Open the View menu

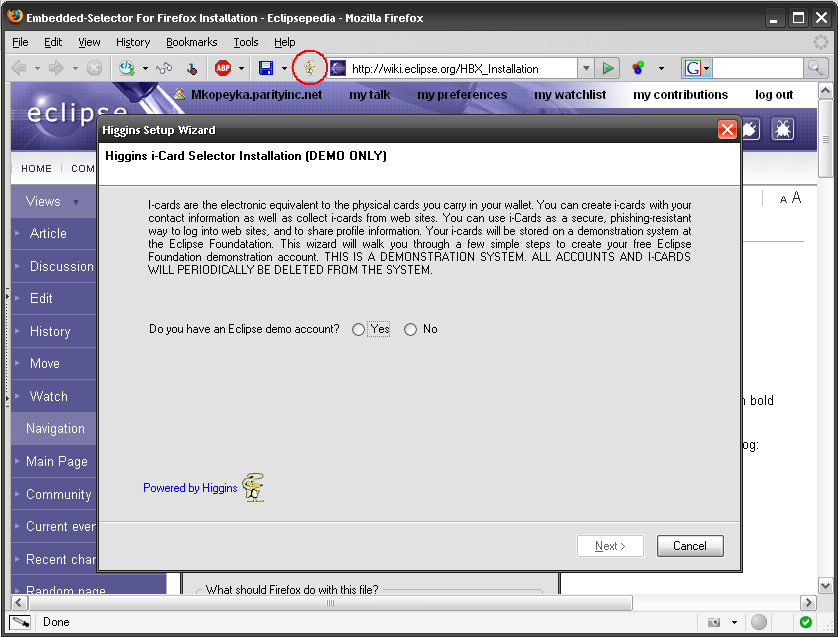tap(89, 42)
